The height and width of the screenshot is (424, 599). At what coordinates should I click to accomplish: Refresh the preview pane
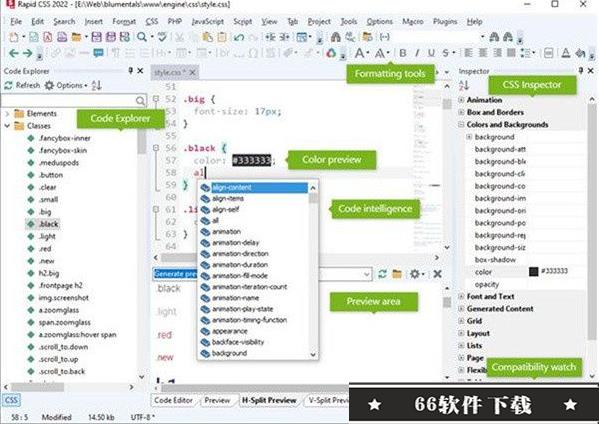(382, 274)
